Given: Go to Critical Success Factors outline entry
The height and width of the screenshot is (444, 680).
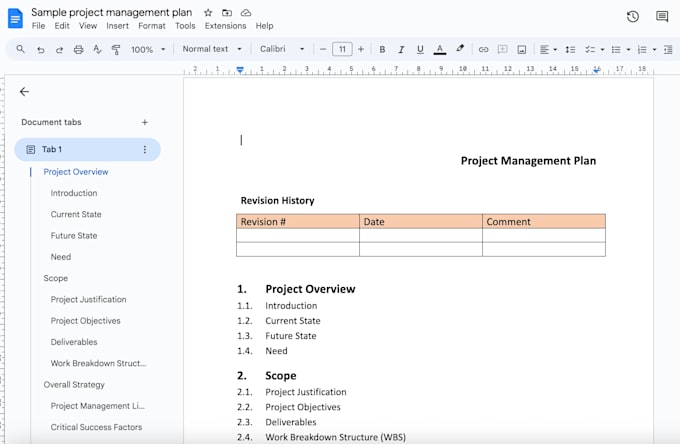Looking at the screenshot, I should pos(96,427).
